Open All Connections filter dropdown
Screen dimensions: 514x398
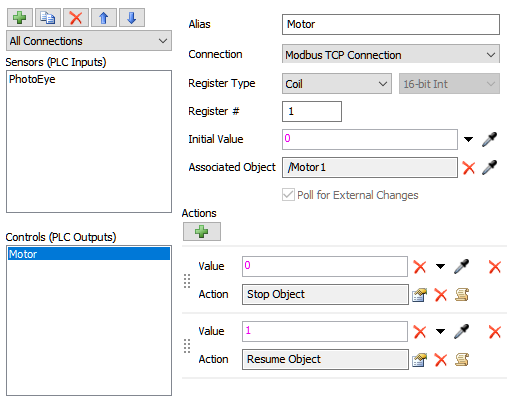coord(89,41)
